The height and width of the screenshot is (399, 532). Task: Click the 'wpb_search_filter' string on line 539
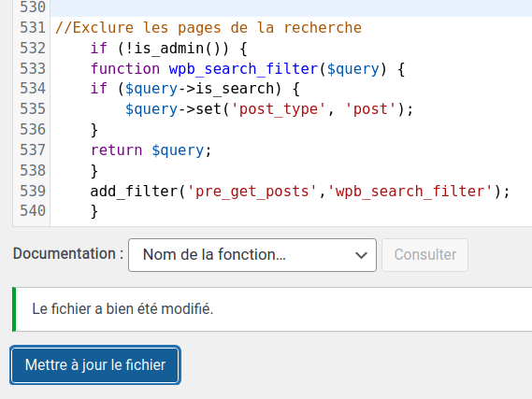[410, 192]
